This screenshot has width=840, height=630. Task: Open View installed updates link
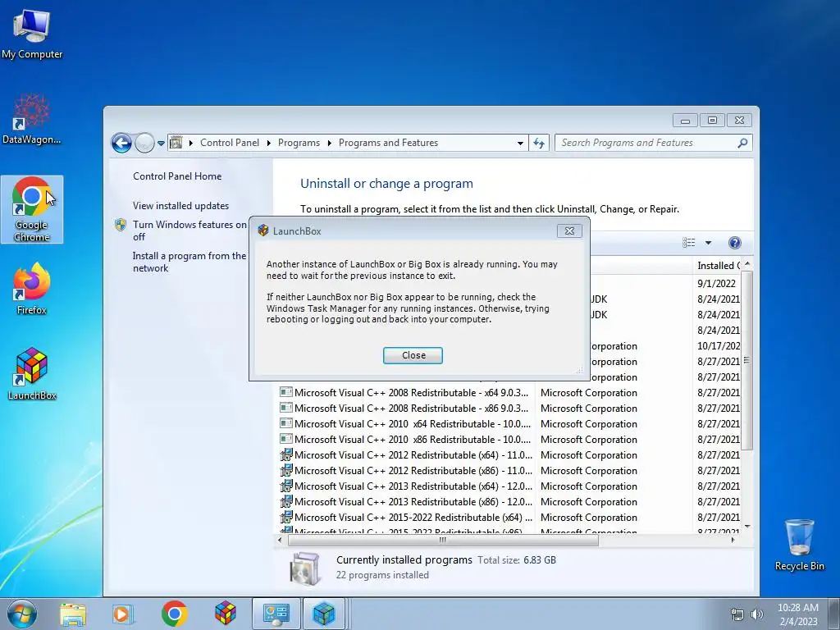pos(180,206)
